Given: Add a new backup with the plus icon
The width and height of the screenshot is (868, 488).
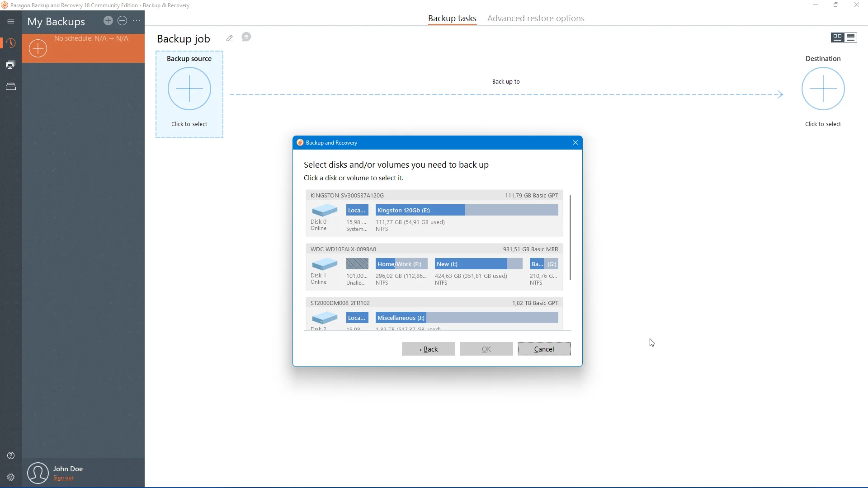Looking at the screenshot, I should (108, 21).
